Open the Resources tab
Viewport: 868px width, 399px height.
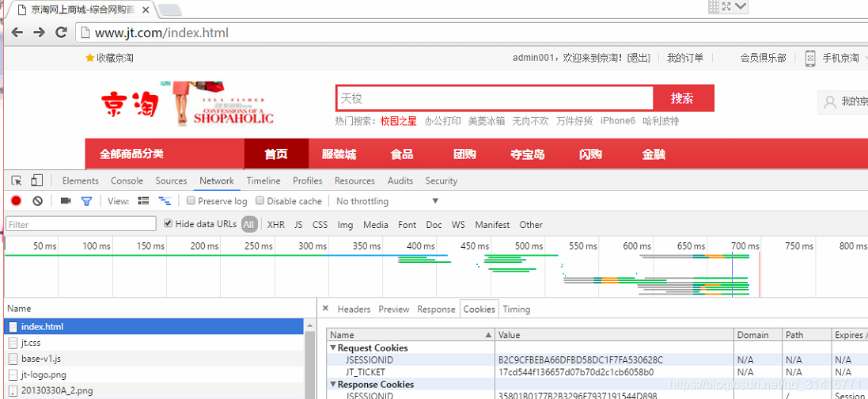click(x=354, y=180)
